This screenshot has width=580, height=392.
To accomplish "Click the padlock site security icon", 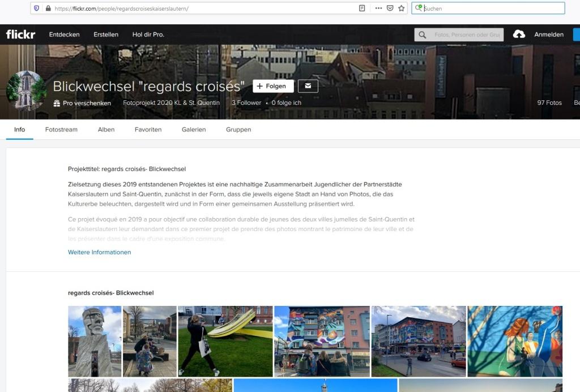I will 48,8.
